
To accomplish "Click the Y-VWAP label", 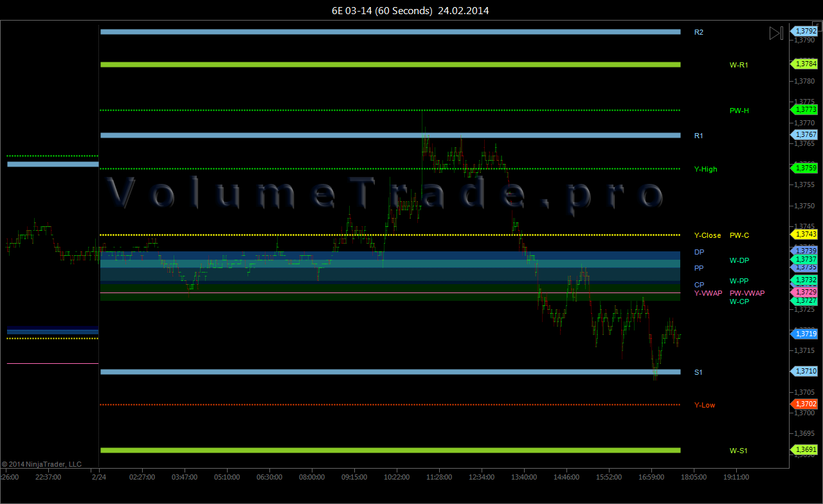I will [708, 293].
